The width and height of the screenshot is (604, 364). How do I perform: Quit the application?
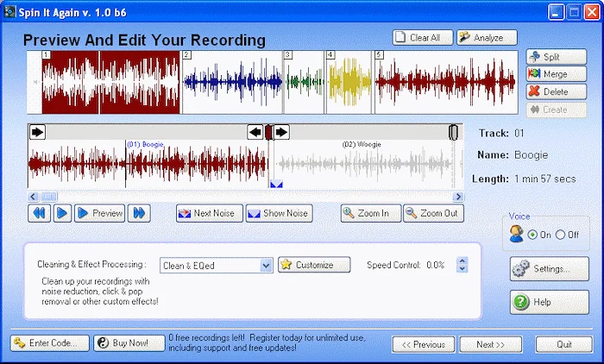coord(564,344)
